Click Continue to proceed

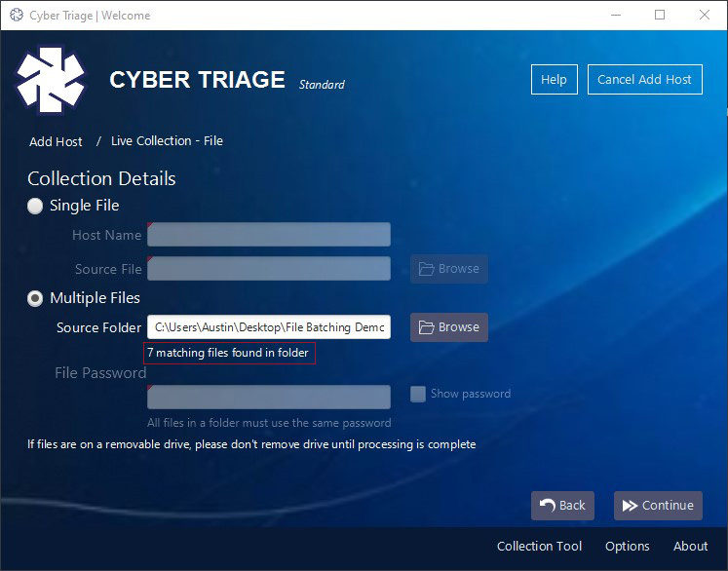point(658,506)
